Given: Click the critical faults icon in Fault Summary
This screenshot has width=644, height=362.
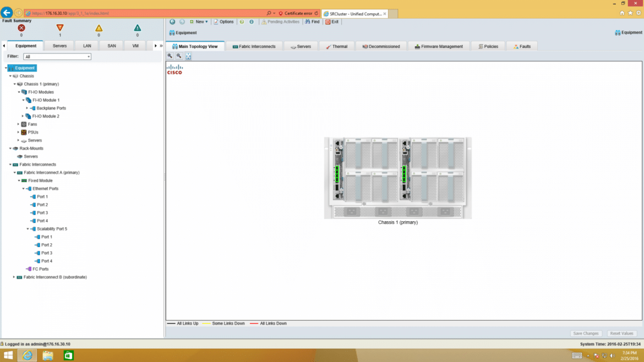Looking at the screenshot, I should click(21, 28).
